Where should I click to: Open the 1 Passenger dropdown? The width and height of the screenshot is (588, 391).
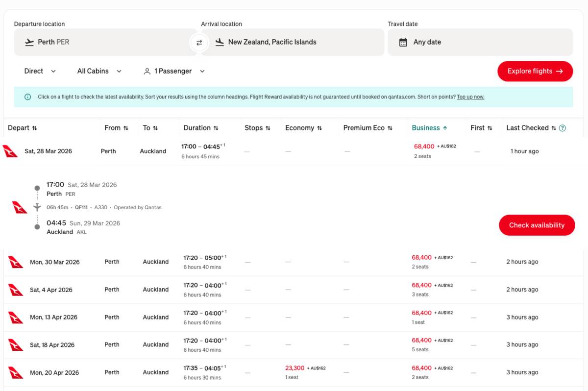[174, 71]
